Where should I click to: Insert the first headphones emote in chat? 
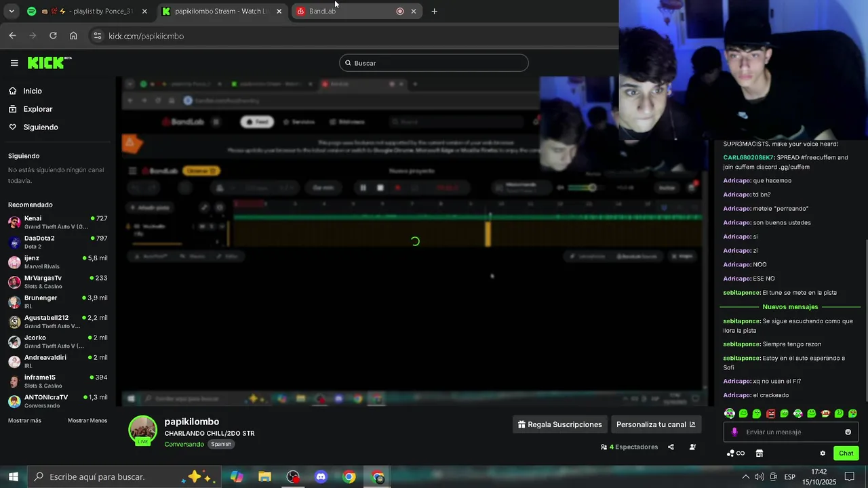(x=730, y=413)
